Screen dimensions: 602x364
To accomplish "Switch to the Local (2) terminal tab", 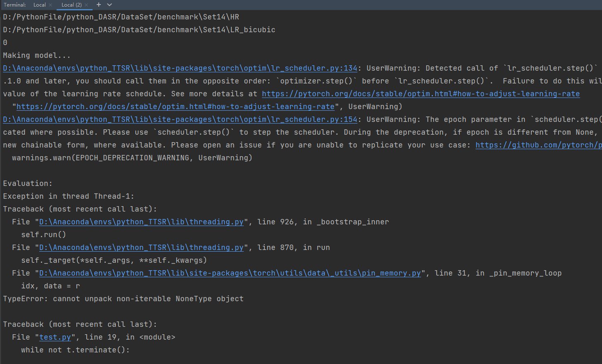I will click(x=71, y=5).
